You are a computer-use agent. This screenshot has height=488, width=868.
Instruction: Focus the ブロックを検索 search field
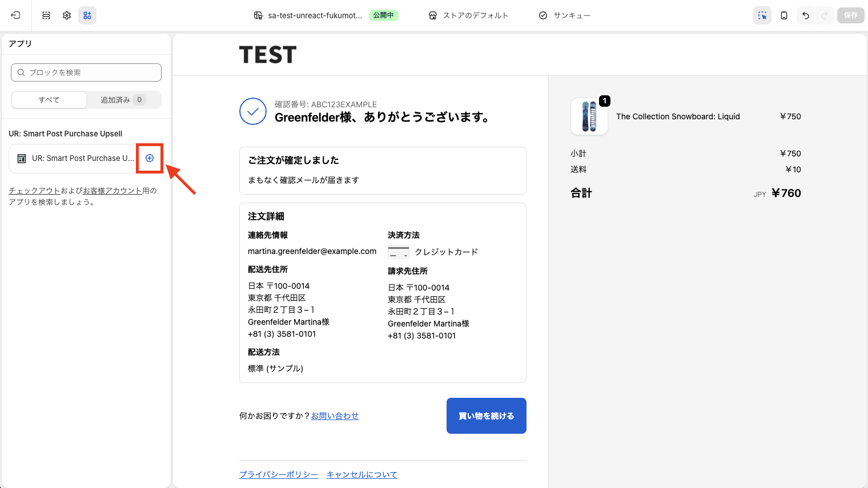point(86,72)
